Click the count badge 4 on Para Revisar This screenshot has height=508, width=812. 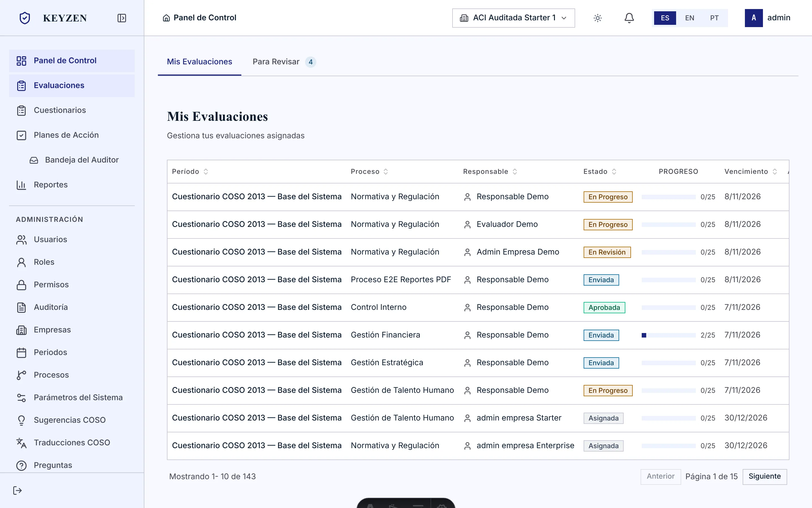[x=310, y=62]
